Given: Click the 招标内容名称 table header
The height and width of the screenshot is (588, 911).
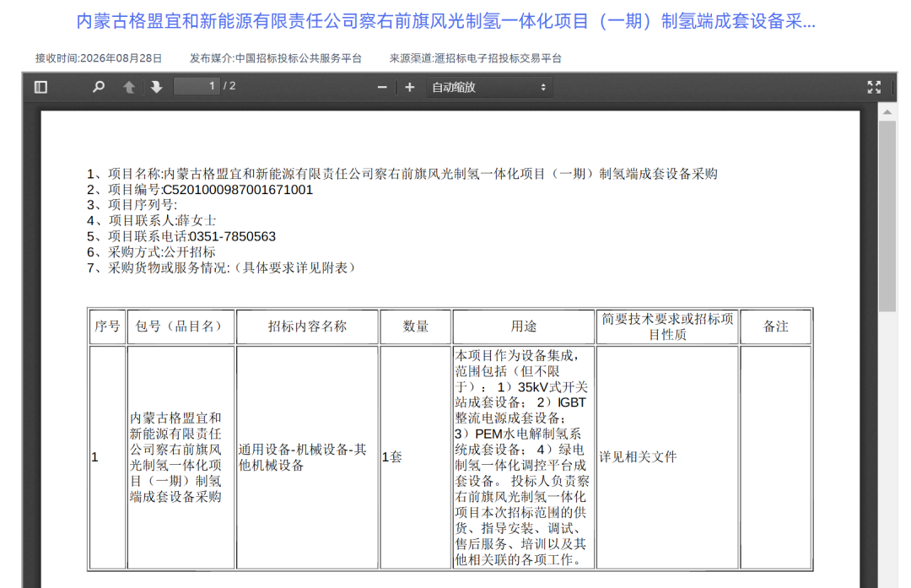Looking at the screenshot, I should [307, 326].
